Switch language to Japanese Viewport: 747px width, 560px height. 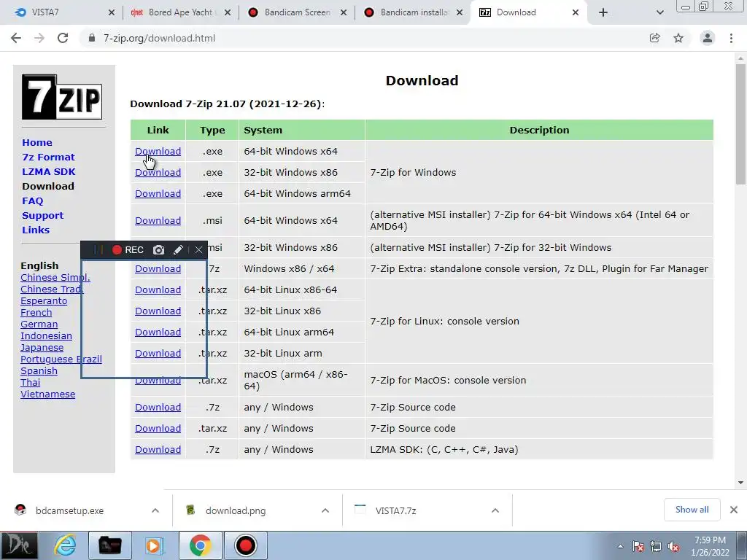(42, 348)
